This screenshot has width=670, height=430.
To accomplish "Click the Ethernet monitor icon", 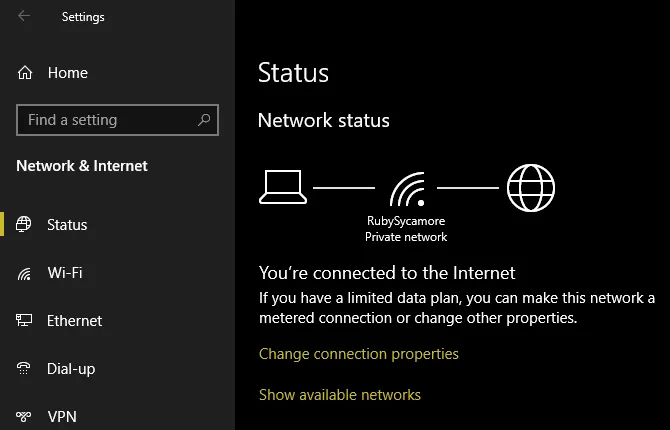I will [25, 321].
